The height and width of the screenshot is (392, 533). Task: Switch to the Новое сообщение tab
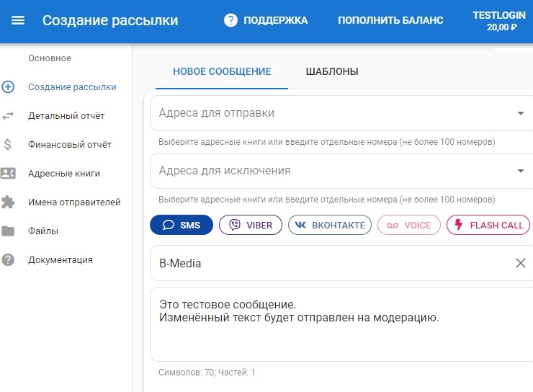pos(222,71)
